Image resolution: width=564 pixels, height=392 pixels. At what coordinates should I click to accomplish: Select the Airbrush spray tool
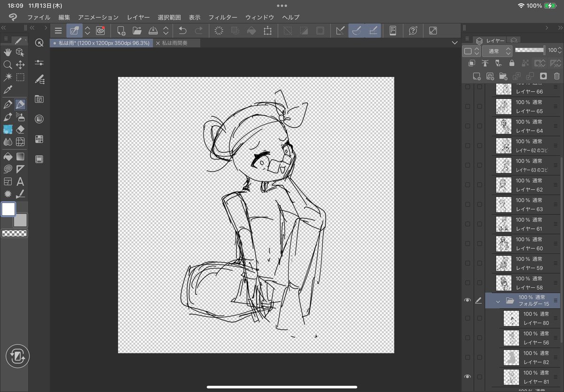tap(20, 117)
